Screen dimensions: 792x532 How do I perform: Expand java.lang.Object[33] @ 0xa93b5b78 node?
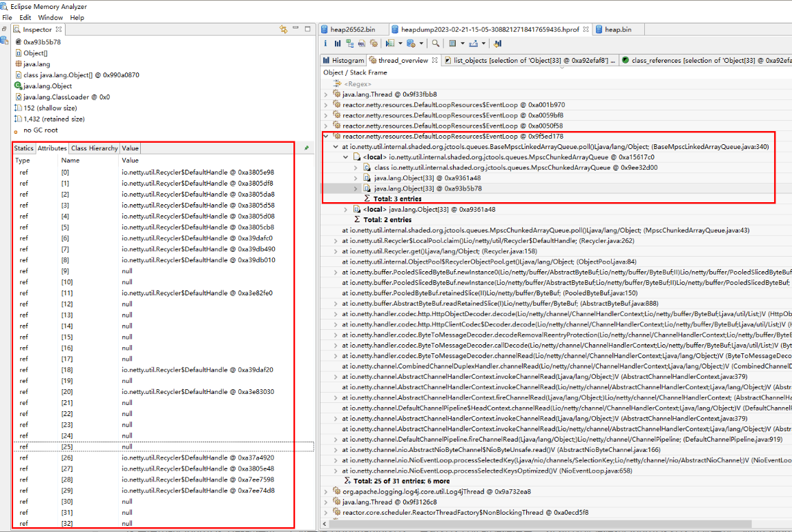tap(356, 188)
